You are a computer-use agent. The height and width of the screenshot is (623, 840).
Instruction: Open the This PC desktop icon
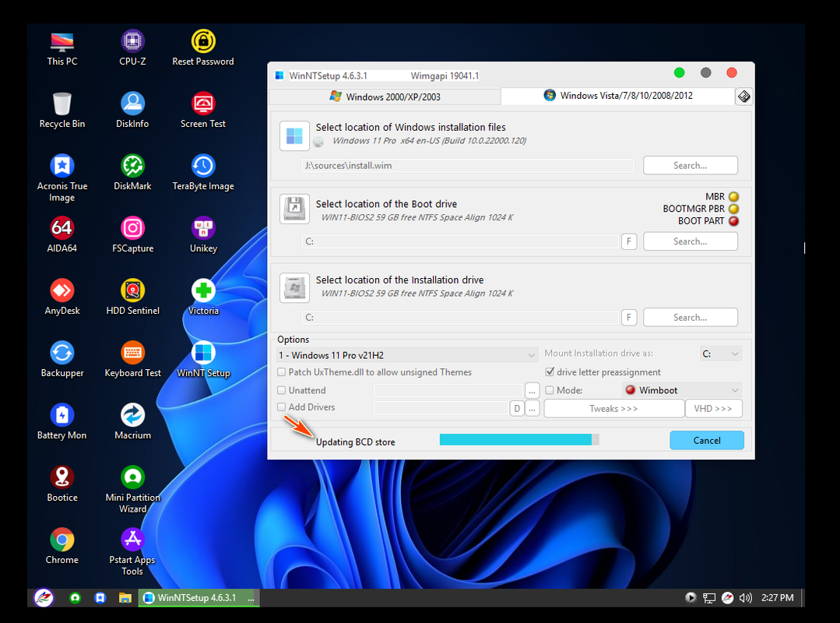click(x=62, y=48)
